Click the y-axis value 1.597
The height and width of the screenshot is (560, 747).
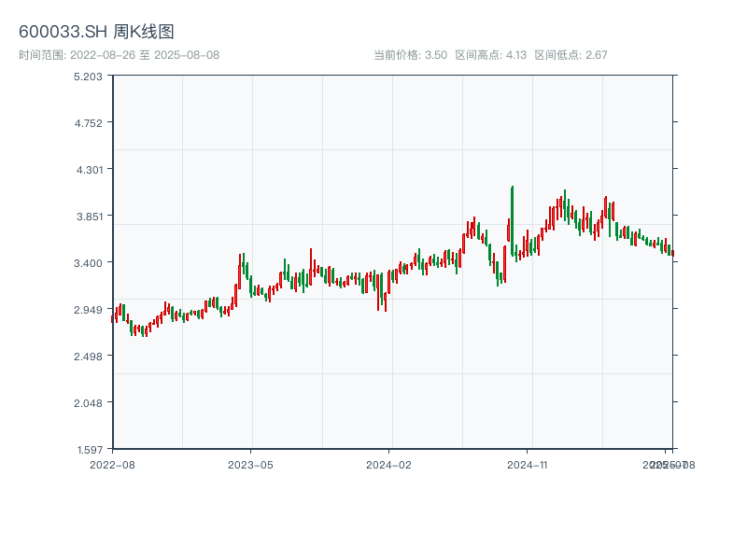(90, 450)
